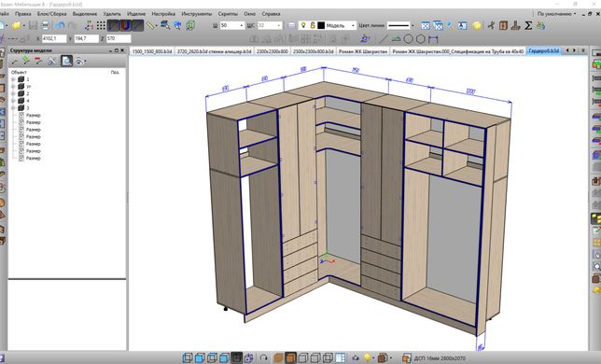Expand the first object in model tree
This screenshot has height=364, width=601.
tap(13, 79)
